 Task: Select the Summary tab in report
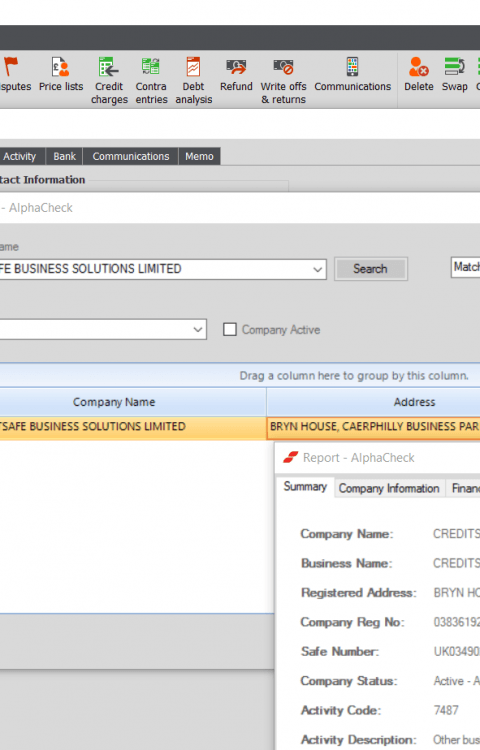[305, 487]
